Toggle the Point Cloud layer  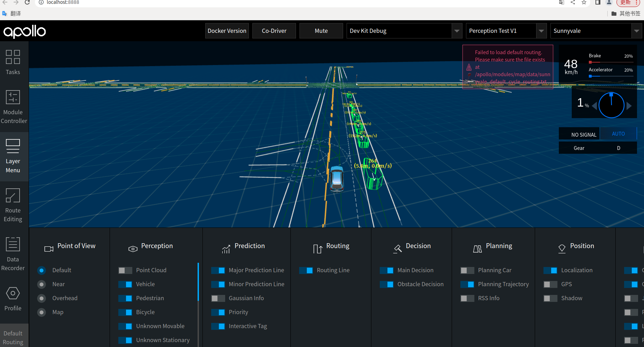click(125, 270)
